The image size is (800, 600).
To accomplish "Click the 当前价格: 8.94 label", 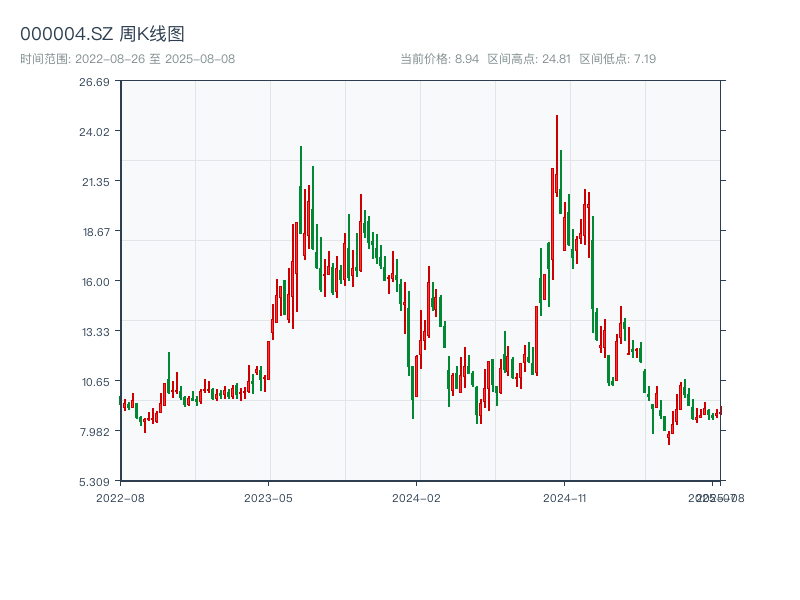I will pos(439,59).
